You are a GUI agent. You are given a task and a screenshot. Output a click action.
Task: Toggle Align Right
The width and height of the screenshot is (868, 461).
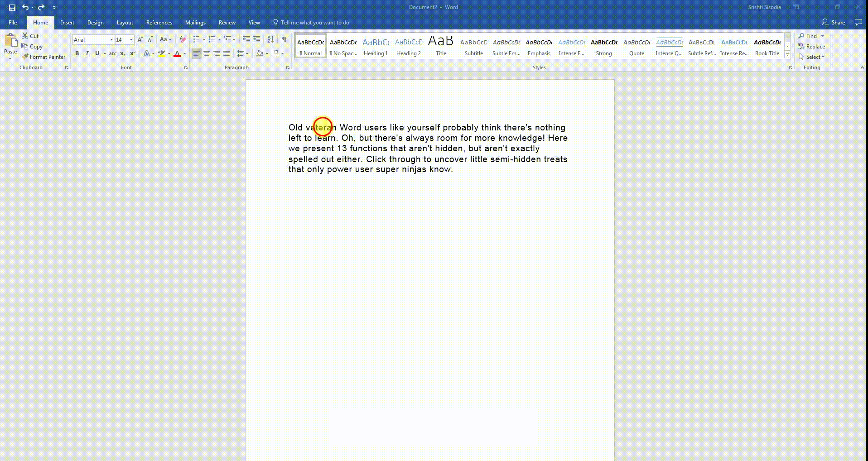click(x=217, y=53)
